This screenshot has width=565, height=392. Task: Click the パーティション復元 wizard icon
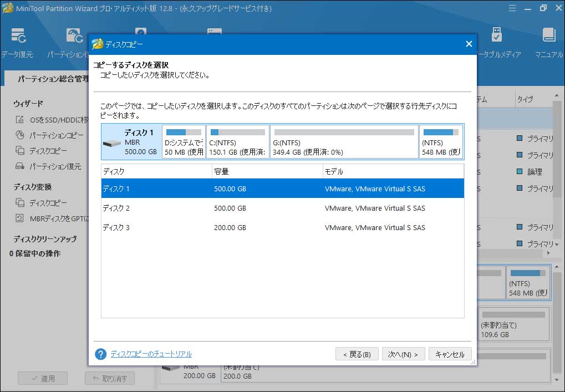tap(19, 166)
